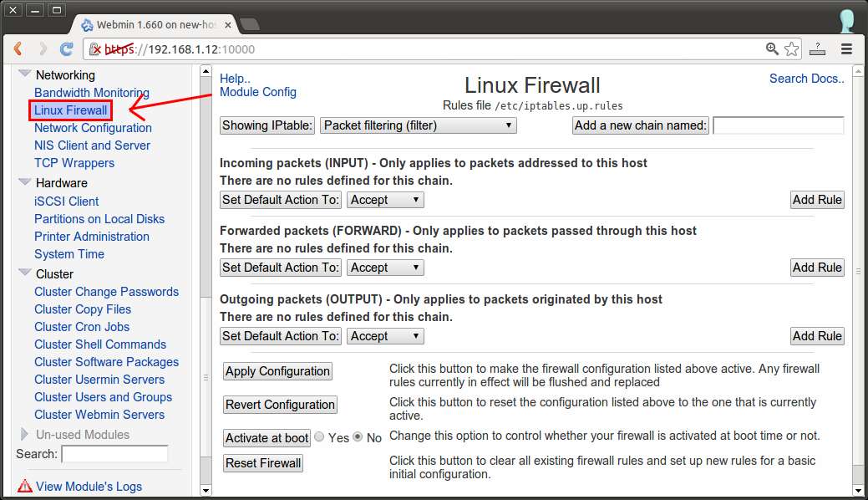Select Yes for Activate at boot
This screenshot has width=868, height=500.
[319, 436]
